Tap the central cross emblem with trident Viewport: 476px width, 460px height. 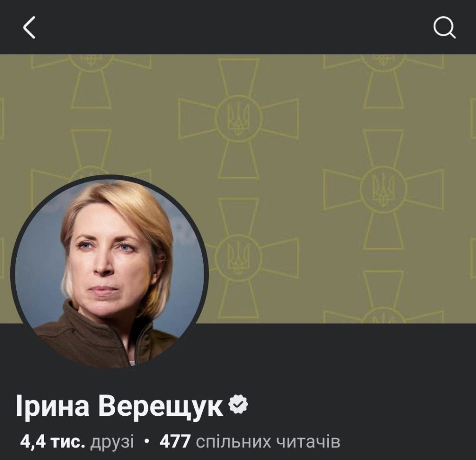[238, 118]
